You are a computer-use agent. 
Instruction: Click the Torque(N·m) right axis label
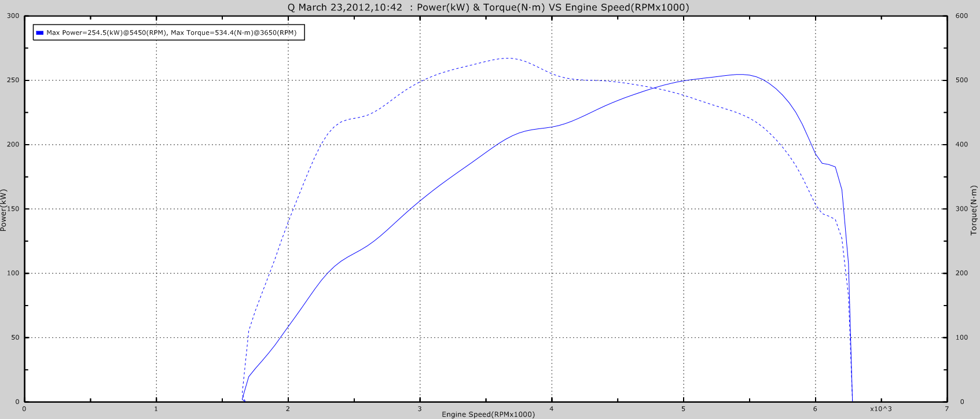point(974,210)
